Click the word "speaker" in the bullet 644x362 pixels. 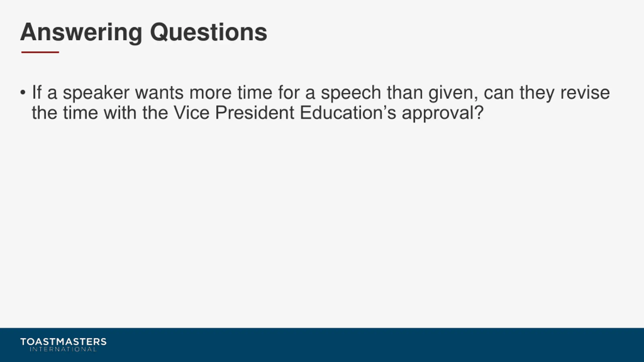96,93
